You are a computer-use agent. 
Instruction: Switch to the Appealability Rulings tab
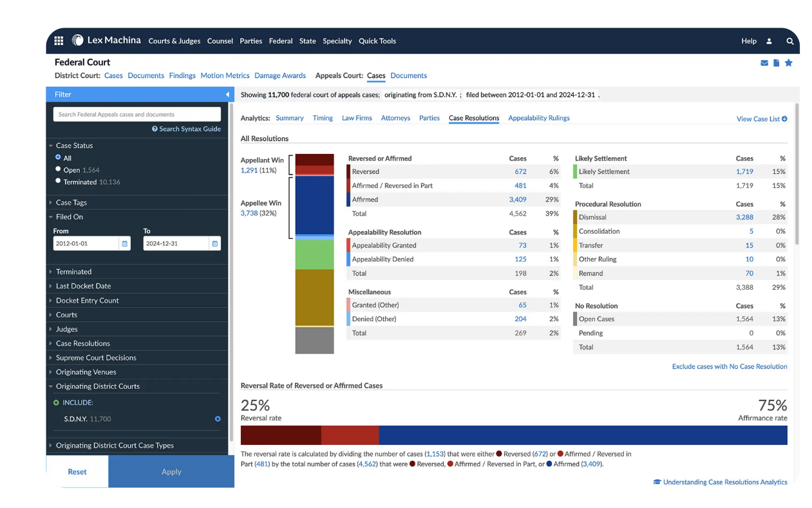coord(538,118)
